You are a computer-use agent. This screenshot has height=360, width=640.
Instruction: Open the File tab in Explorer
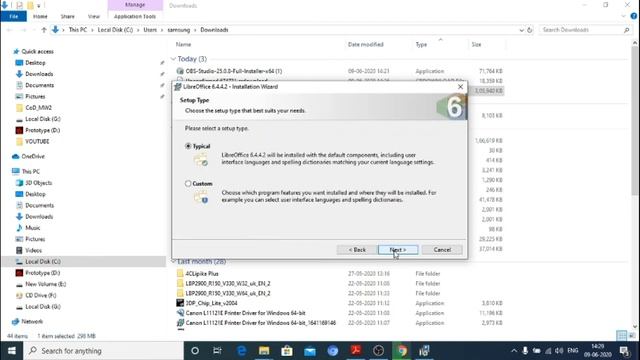13,16
